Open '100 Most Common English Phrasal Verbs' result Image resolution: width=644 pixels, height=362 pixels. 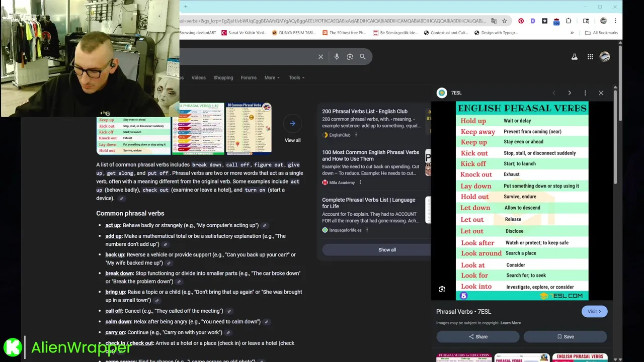pyautogui.click(x=371, y=155)
